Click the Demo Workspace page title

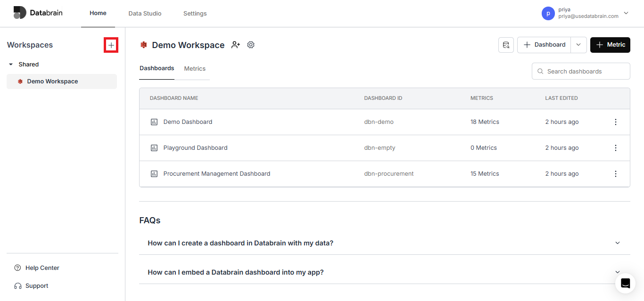188,45
